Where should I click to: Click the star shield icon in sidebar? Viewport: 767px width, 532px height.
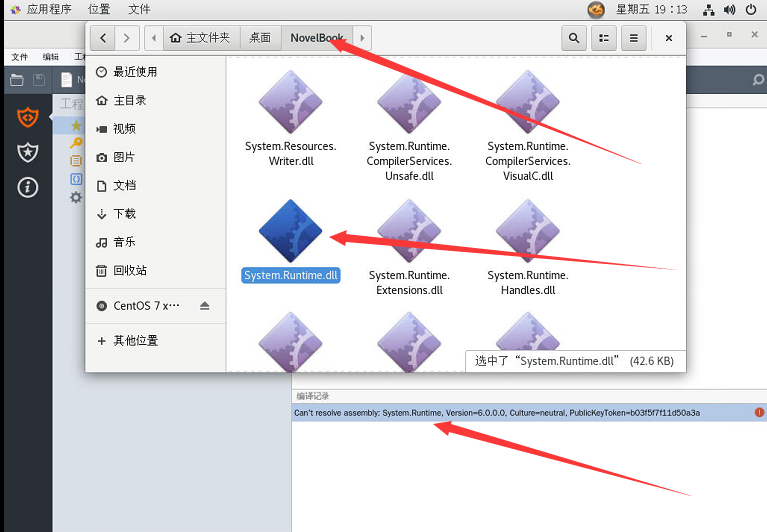pyautogui.click(x=28, y=152)
